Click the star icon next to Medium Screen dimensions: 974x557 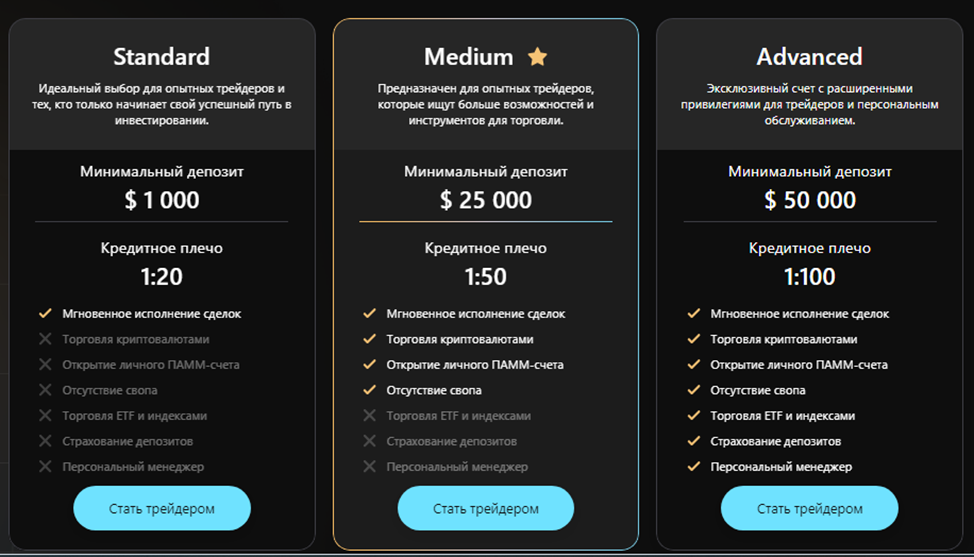tap(538, 57)
